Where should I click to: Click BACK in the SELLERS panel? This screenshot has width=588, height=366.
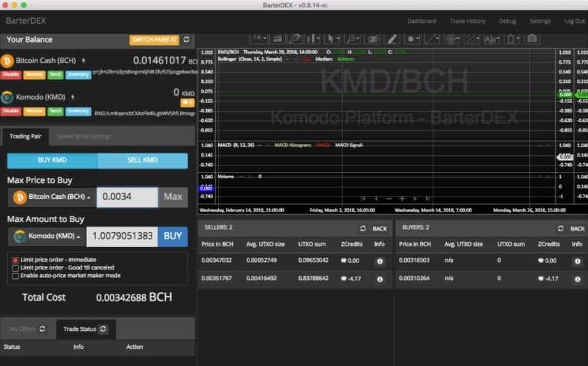pyautogui.click(x=380, y=229)
